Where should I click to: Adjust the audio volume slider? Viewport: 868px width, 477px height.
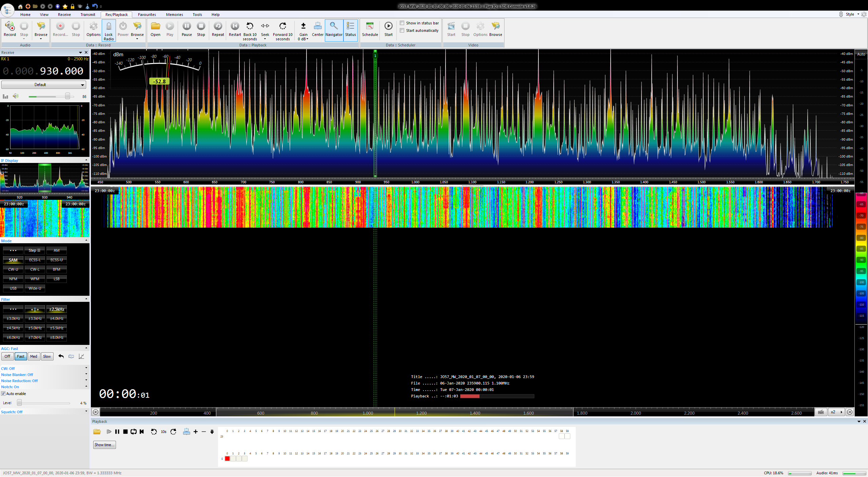(x=67, y=97)
